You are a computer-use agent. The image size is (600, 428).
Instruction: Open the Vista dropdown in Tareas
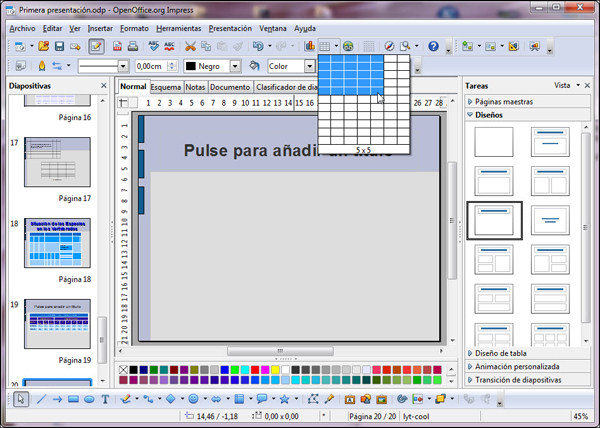coord(567,85)
